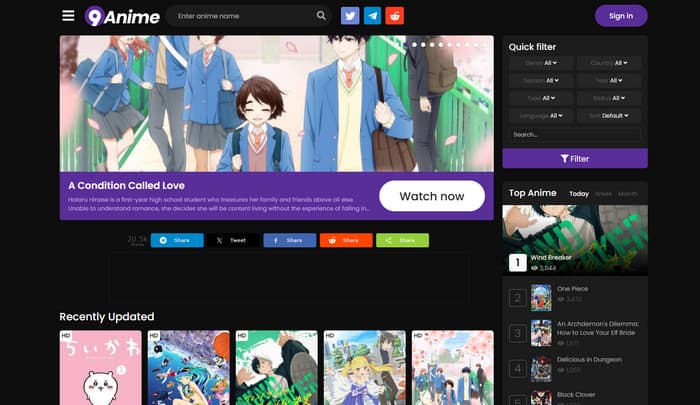Expand the Sort Default dropdown

(609, 116)
